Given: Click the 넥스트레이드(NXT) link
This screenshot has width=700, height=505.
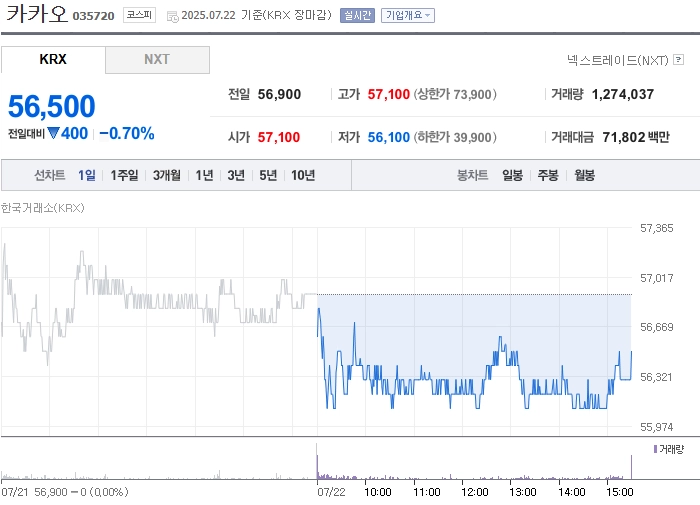Looking at the screenshot, I should pyautogui.click(x=618, y=60).
